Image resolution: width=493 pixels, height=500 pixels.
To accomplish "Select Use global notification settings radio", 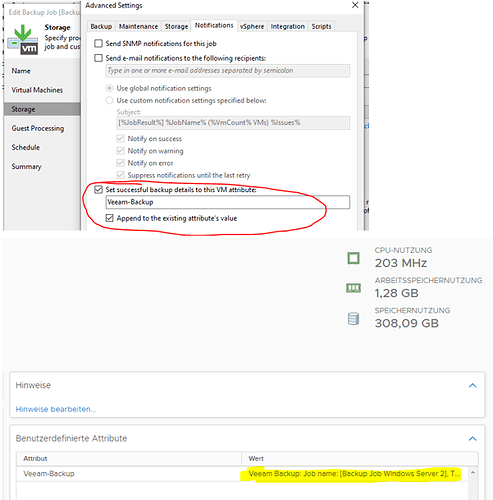I will (109, 88).
